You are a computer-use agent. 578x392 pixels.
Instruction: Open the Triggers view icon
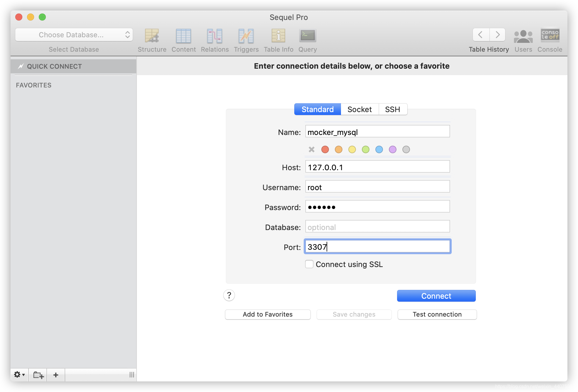point(246,36)
